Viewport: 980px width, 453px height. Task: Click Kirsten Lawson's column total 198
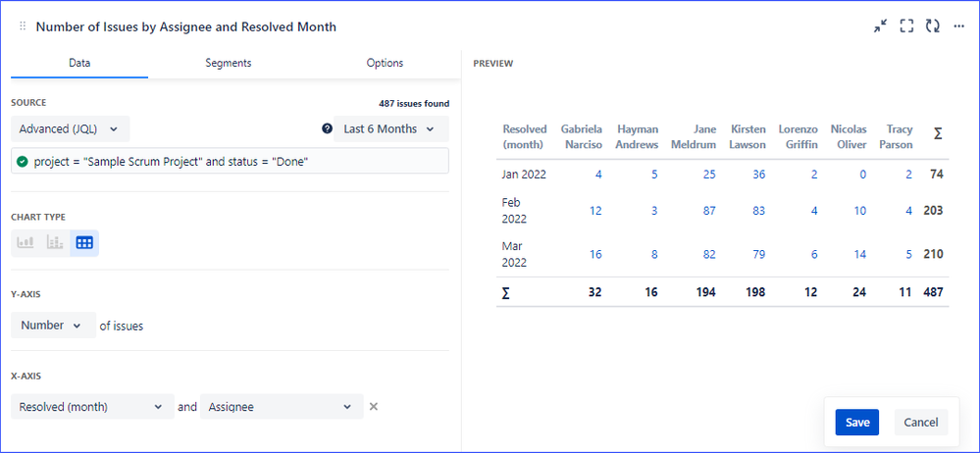[755, 292]
